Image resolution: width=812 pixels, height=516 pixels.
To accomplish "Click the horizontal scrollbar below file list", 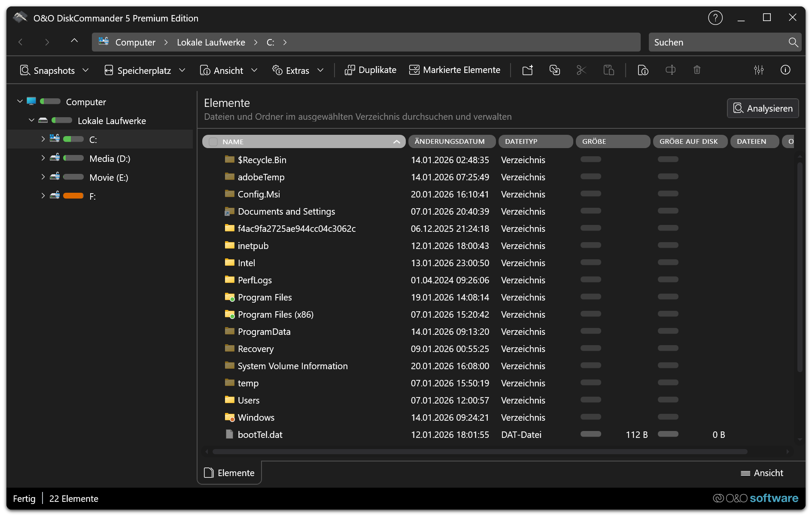I will tap(479, 452).
